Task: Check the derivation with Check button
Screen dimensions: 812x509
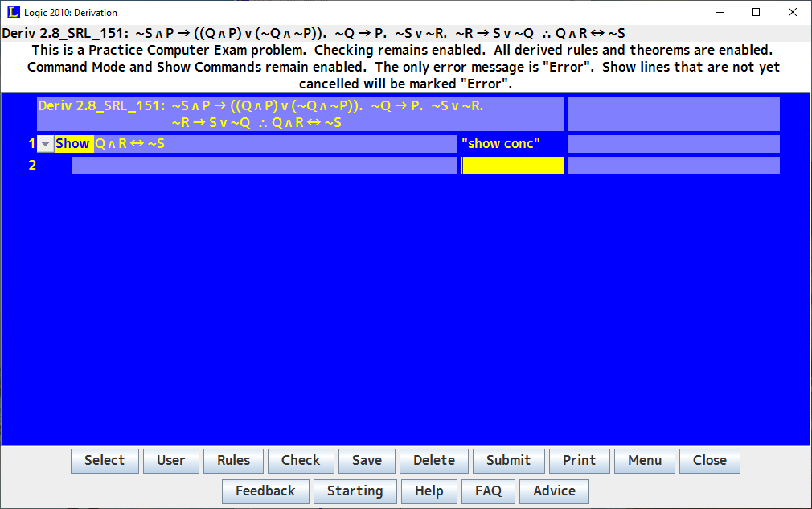Action: [301, 460]
